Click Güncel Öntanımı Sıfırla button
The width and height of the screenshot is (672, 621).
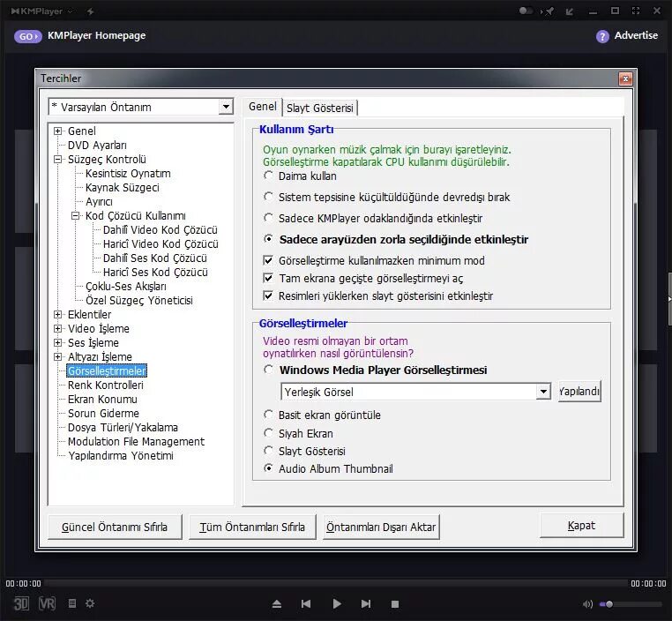pyautogui.click(x=115, y=527)
